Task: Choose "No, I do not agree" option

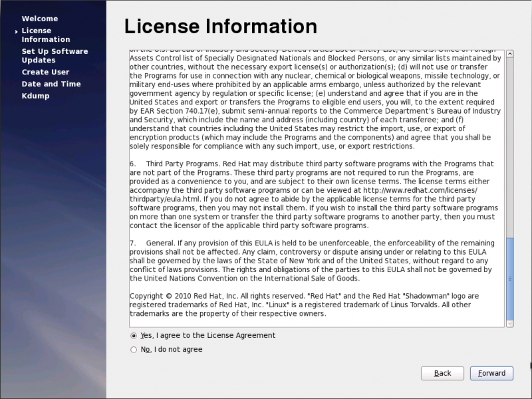Action: point(134,350)
